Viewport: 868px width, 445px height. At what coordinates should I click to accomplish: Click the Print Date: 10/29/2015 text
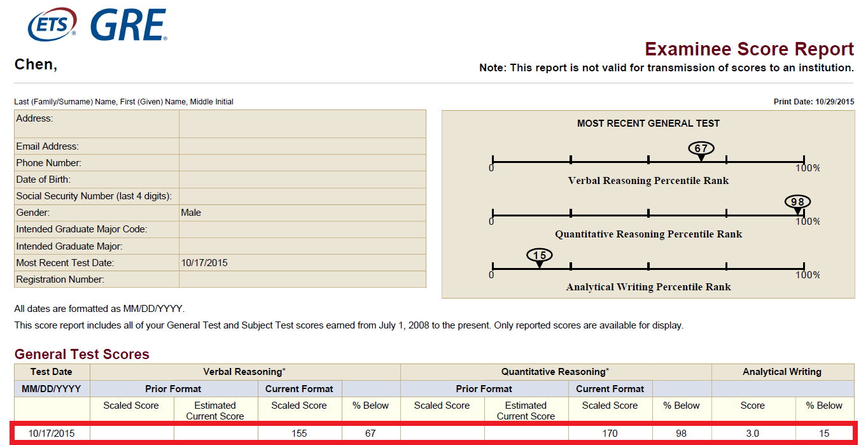tap(814, 102)
